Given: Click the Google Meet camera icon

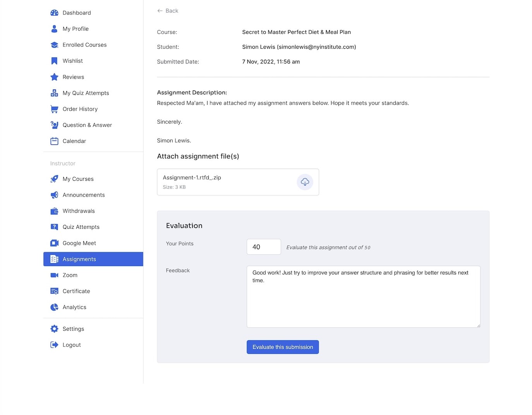Looking at the screenshot, I should click(54, 243).
